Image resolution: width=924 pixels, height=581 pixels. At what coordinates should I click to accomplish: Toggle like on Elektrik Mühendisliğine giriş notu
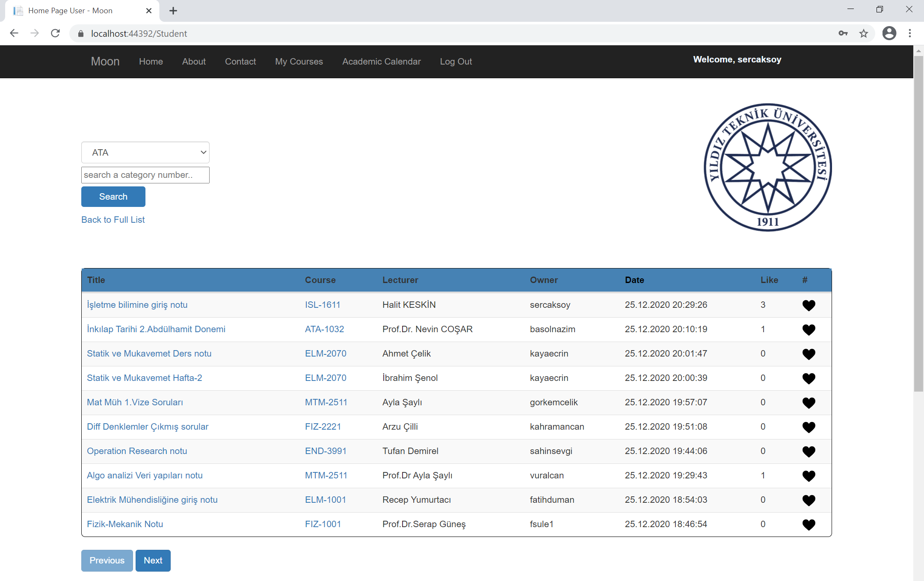tap(808, 500)
